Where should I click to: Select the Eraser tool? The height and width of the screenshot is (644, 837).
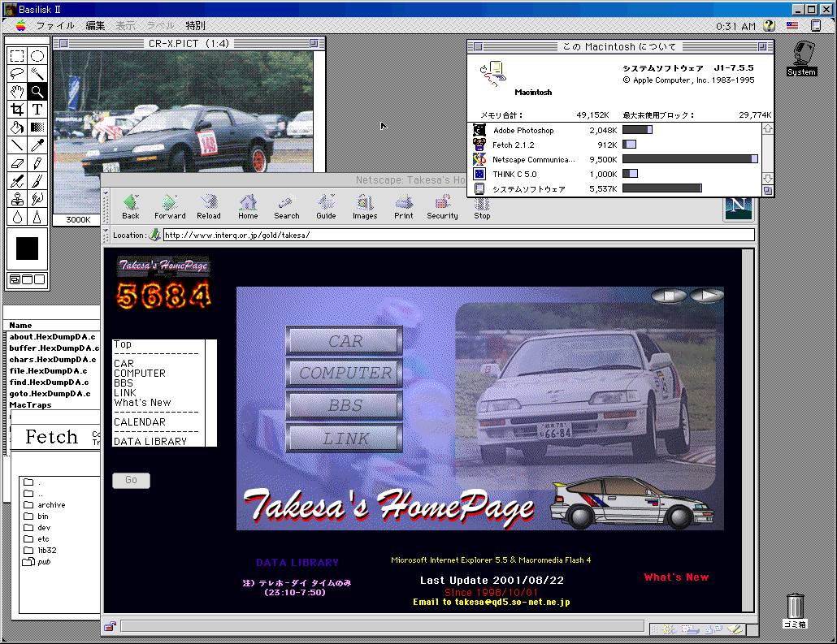pos(17,163)
